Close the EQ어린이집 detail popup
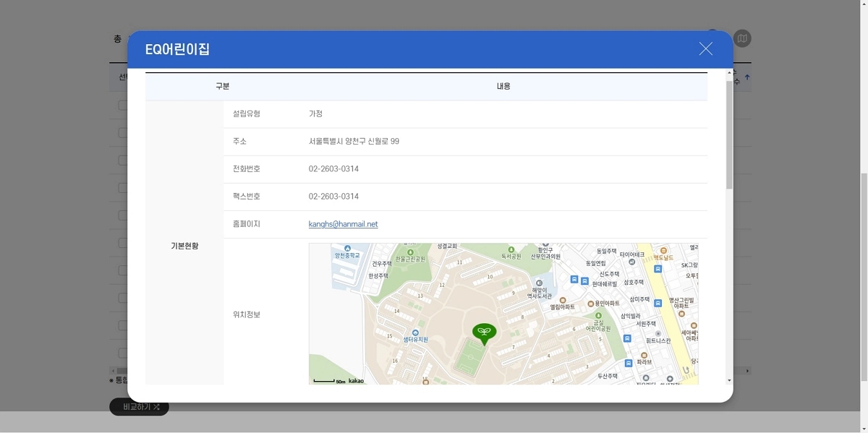 pos(705,48)
